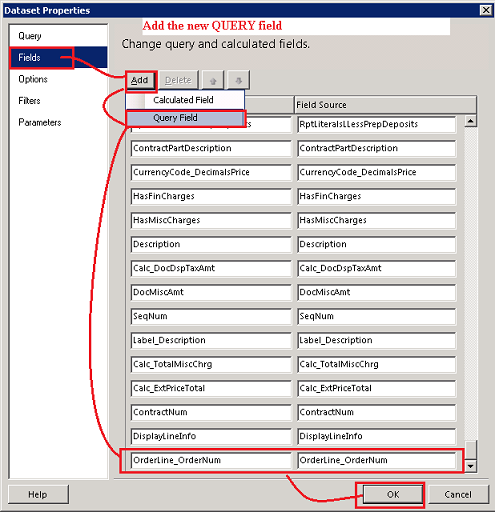Click the Cancel button
495x512 pixels.
(x=458, y=494)
